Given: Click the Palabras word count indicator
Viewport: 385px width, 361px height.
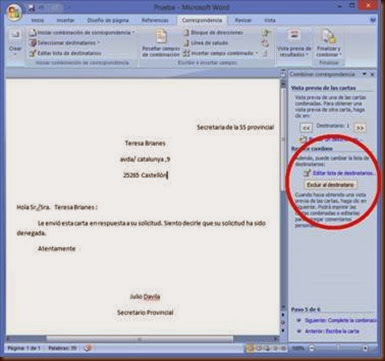Looking at the screenshot, I should click(x=62, y=348).
